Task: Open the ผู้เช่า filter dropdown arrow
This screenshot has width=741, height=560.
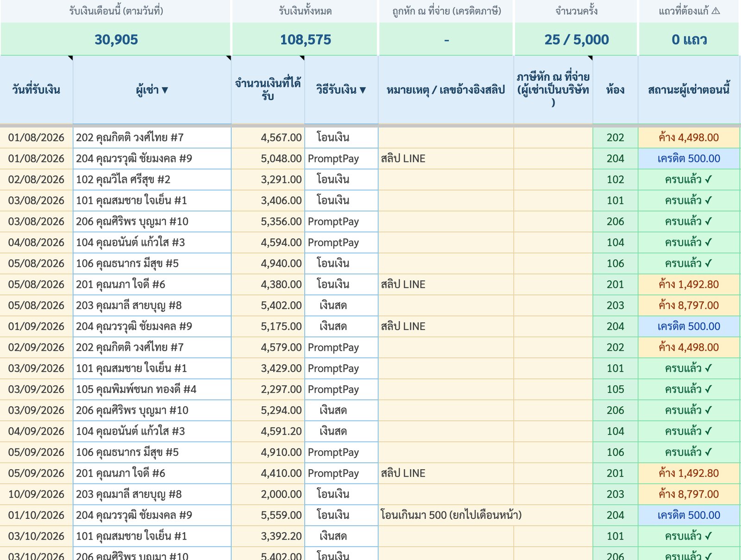Action: (165, 90)
